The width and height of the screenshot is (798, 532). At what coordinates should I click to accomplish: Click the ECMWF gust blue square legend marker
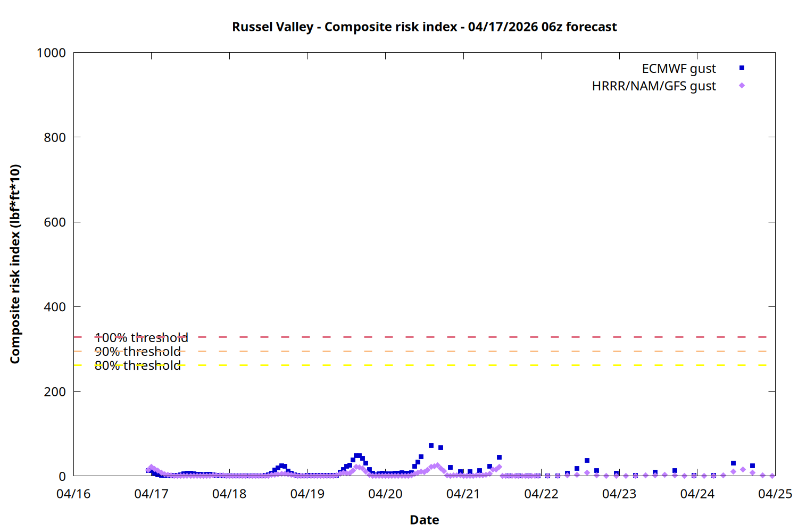pos(742,68)
